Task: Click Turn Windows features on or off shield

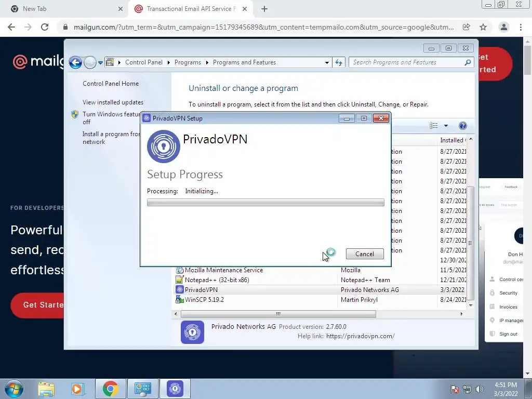Action: [75, 114]
